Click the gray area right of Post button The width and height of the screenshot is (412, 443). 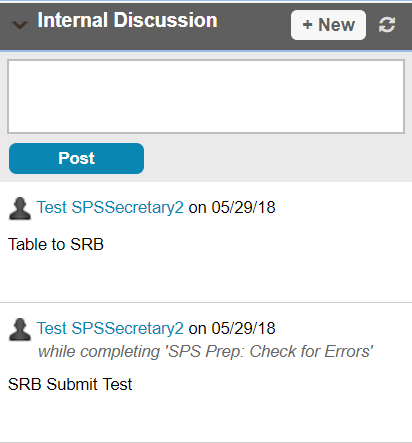pyautogui.click(x=277, y=158)
